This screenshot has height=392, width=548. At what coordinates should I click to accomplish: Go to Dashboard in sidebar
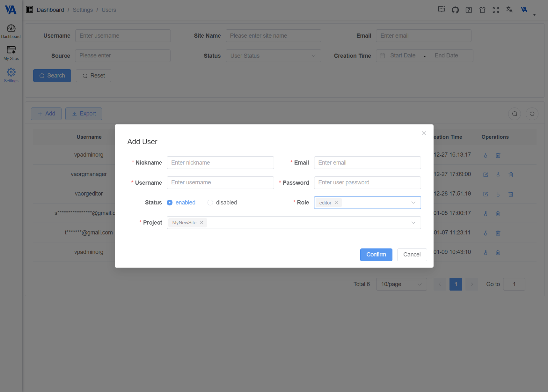coord(11,31)
